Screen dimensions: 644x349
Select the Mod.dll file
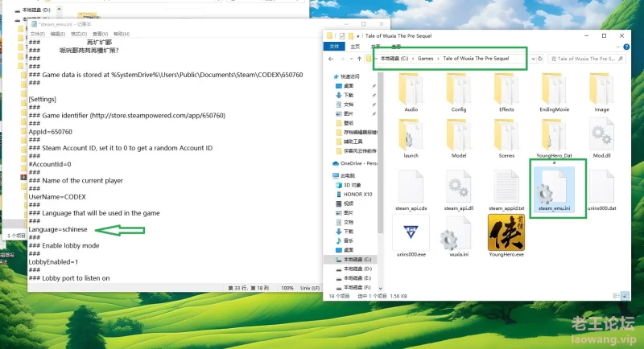click(x=601, y=138)
